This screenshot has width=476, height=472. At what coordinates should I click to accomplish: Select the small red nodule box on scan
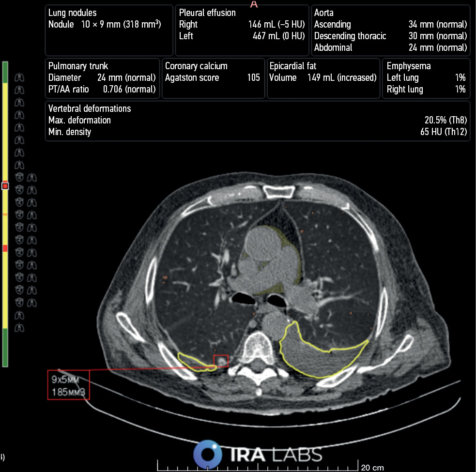(221, 361)
